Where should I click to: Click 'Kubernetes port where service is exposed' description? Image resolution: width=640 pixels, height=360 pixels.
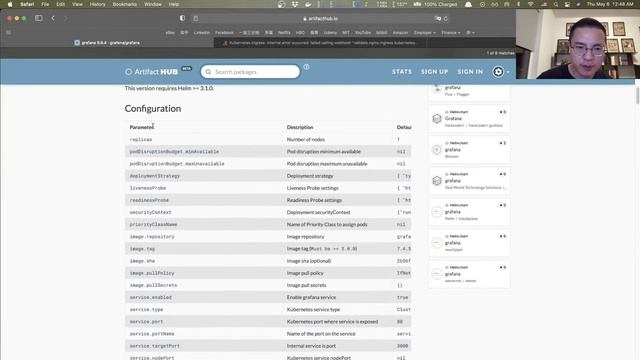332,322
